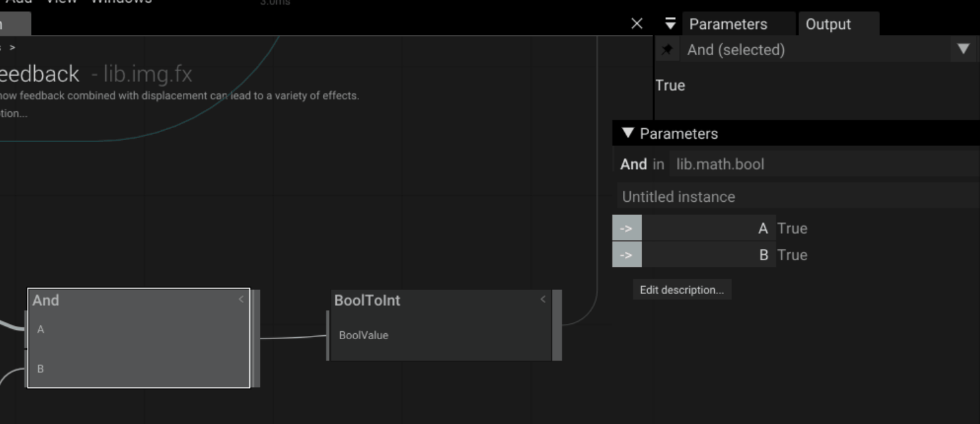Open the panel options menu icon beside Parameters tab
The height and width of the screenshot is (424, 980).
tap(670, 24)
